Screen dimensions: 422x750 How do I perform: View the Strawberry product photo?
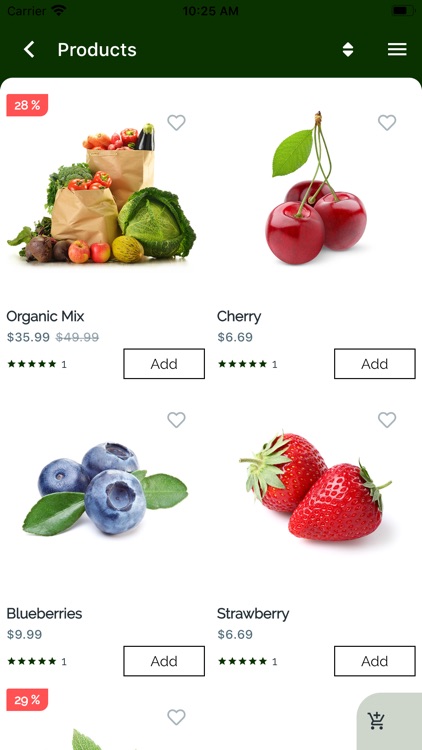coord(316,487)
